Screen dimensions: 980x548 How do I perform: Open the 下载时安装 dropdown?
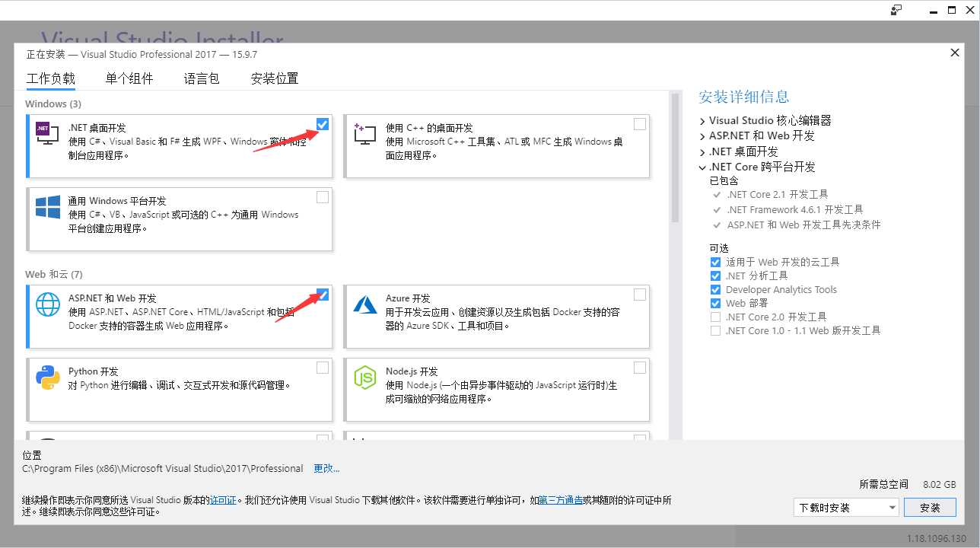[846, 508]
